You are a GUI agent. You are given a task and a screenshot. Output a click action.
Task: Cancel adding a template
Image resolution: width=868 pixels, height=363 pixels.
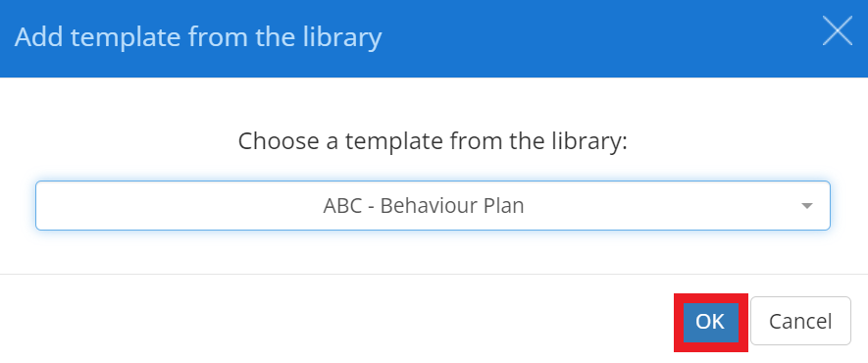click(x=800, y=321)
